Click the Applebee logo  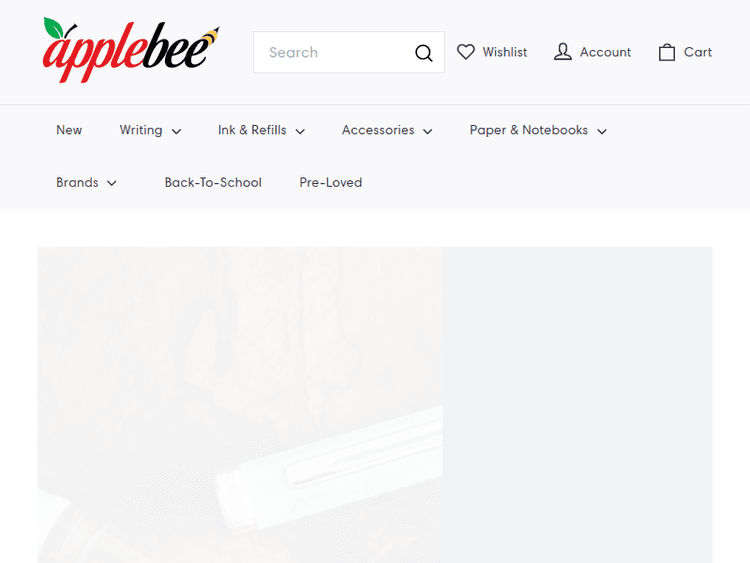pyautogui.click(x=132, y=51)
